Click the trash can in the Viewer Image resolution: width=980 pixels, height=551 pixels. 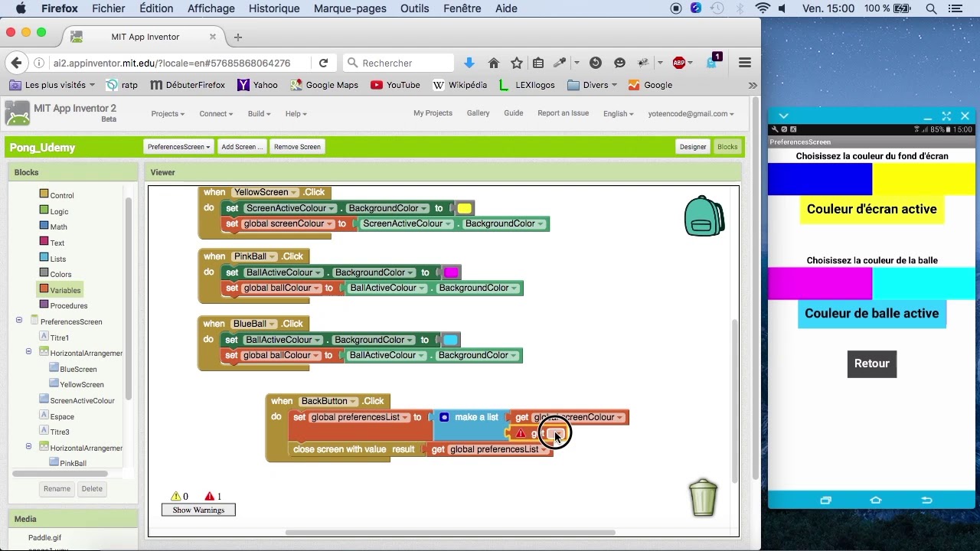[x=703, y=497]
